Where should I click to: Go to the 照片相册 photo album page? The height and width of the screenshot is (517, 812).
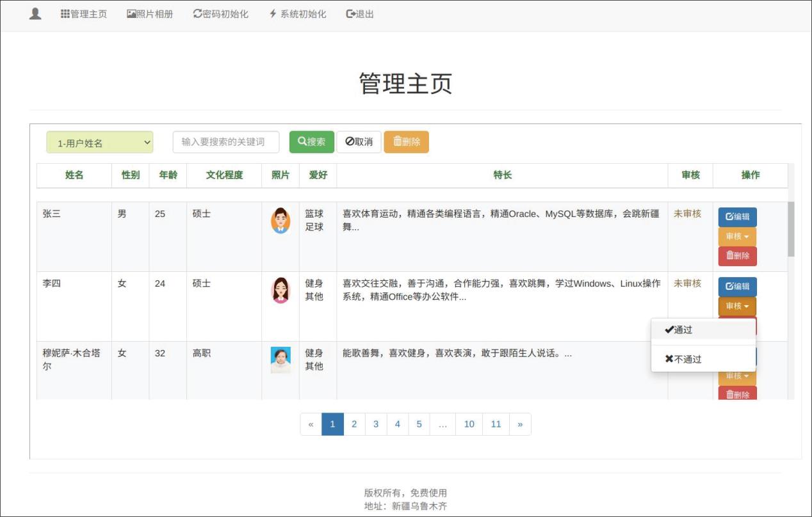tap(150, 14)
